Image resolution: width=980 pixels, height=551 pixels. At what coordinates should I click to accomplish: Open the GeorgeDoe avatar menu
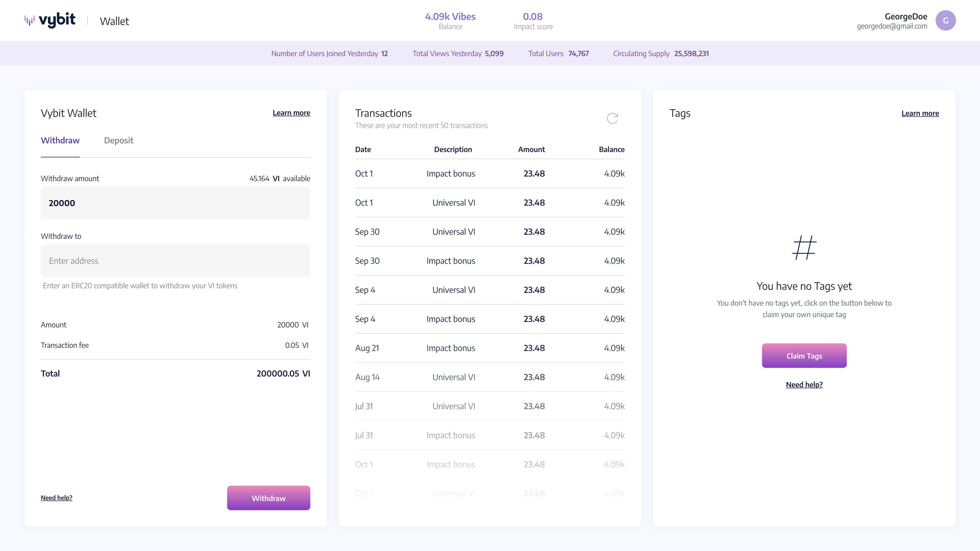click(x=946, y=20)
